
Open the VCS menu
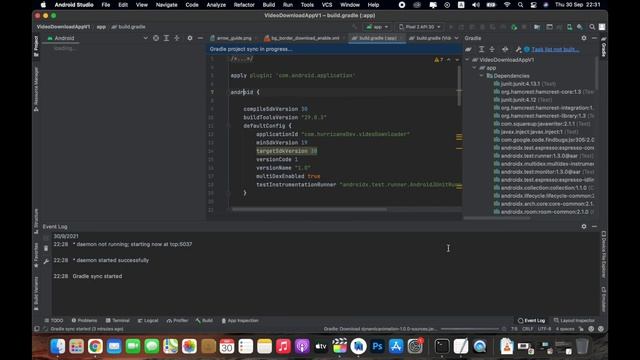tap(327, 5)
